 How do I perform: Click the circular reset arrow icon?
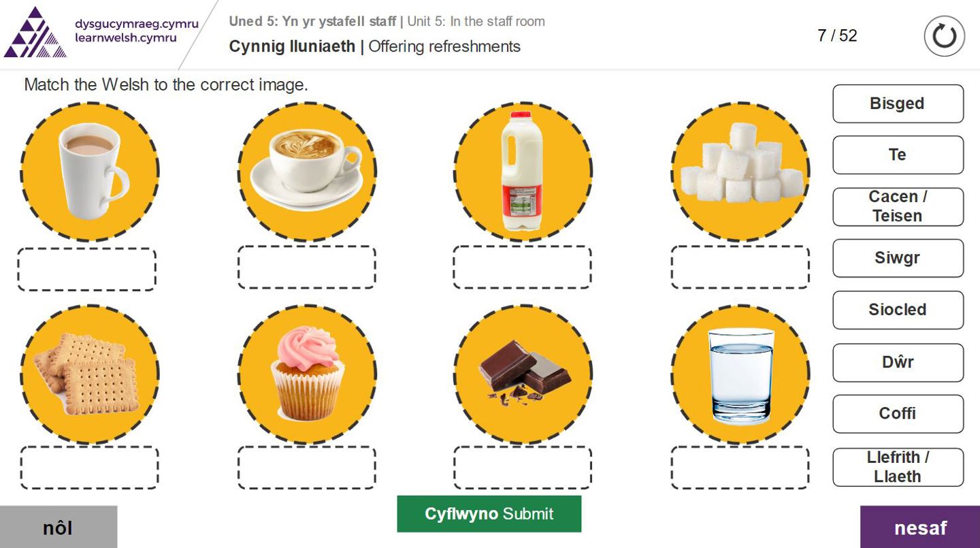[944, 36]
